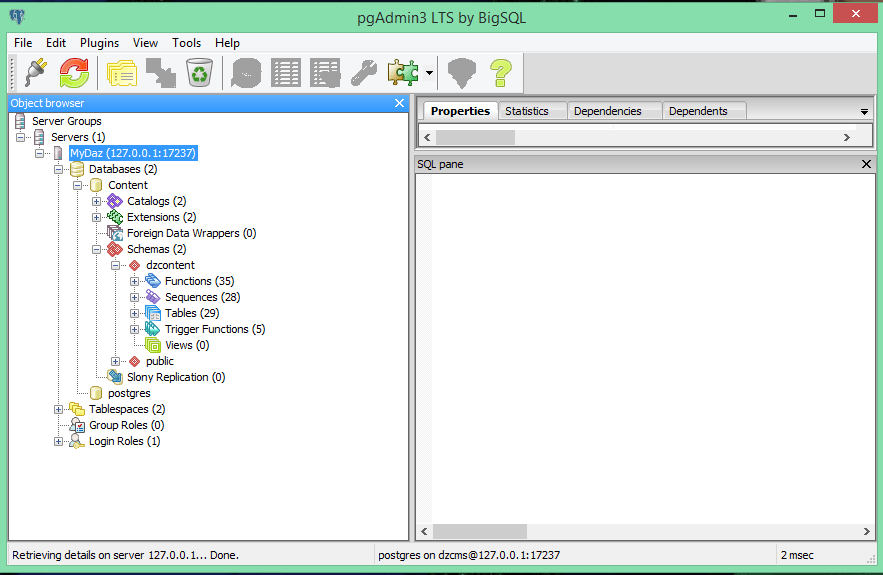Switch to the Dependencies tab
883x575 pixels.
tap(608, 111)
